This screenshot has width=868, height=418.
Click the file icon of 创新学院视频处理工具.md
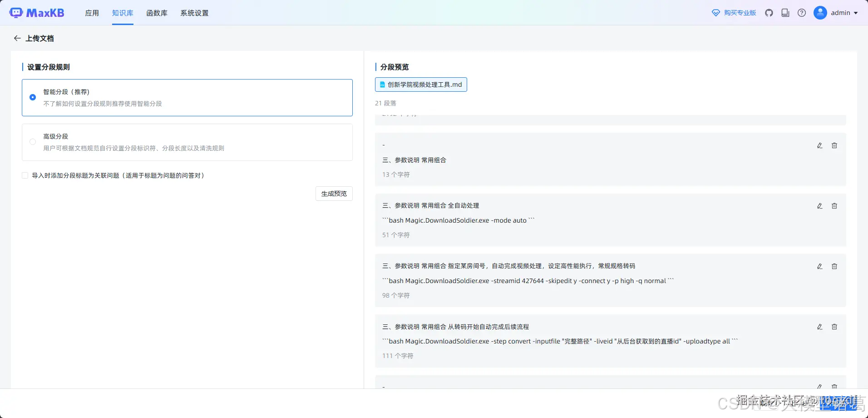[x=382, y=85]
